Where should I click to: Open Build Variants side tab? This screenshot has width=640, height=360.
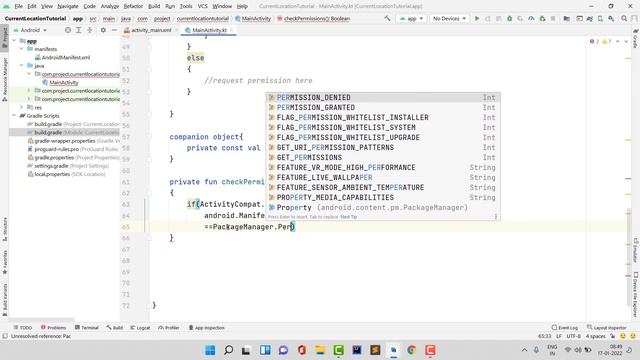click(x=4, y=300)
